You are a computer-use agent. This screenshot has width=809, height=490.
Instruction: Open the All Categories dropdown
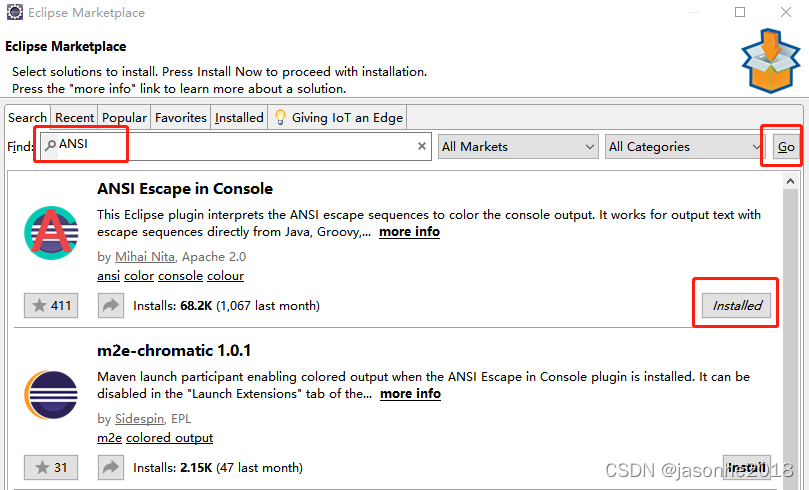pyautogui.click(x=684, y=146)
